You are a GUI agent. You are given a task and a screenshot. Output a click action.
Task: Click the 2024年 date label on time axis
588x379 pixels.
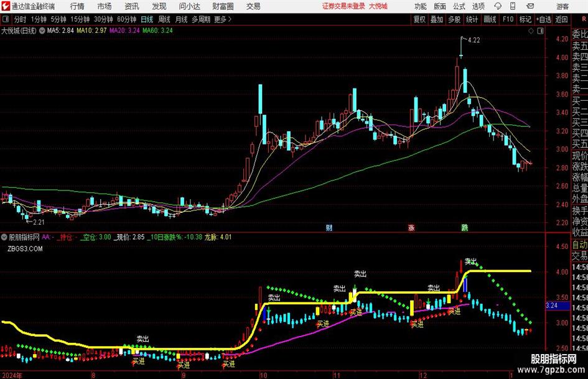12,375
